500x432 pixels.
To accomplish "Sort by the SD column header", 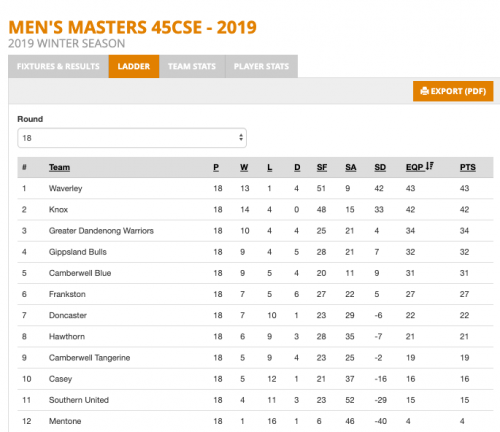I will [380, 167].
